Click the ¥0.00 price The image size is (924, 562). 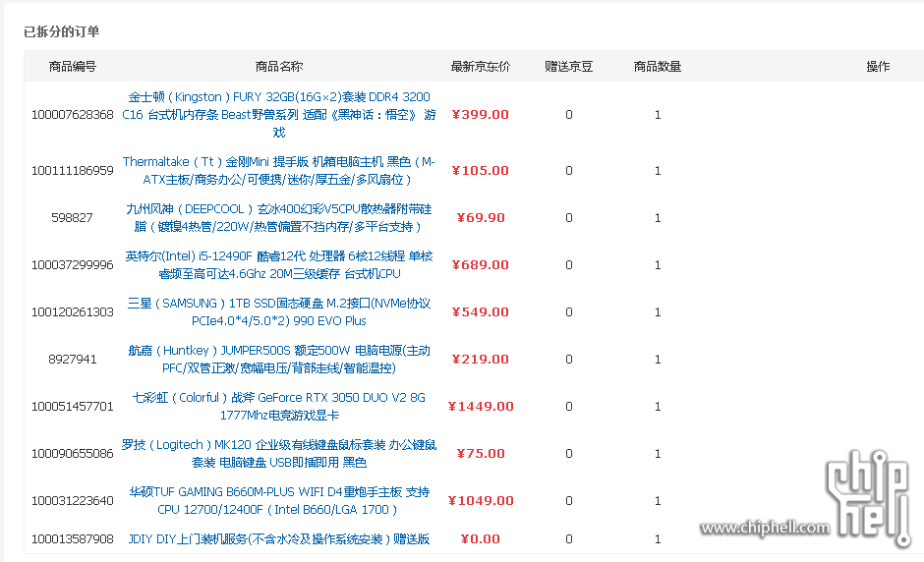click(x=481, y=539)
